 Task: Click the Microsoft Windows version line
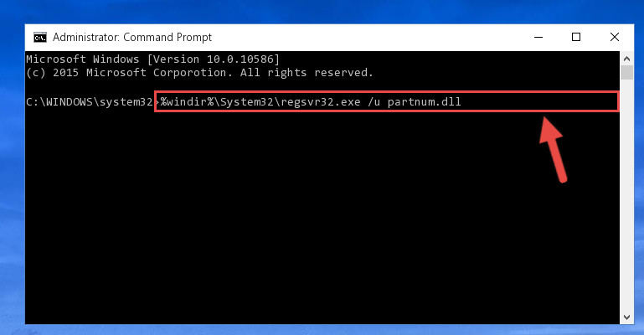tap(152, 59)
